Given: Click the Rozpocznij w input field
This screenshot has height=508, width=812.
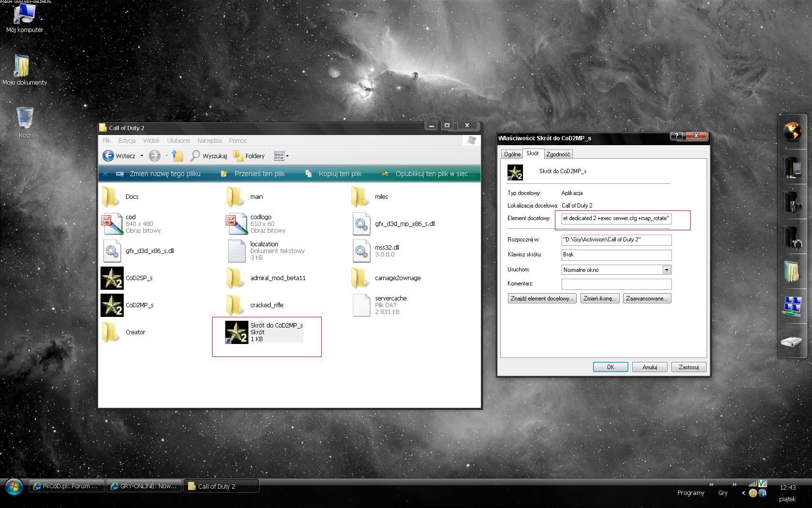Looking at the screenshot, I should point(616,240).
